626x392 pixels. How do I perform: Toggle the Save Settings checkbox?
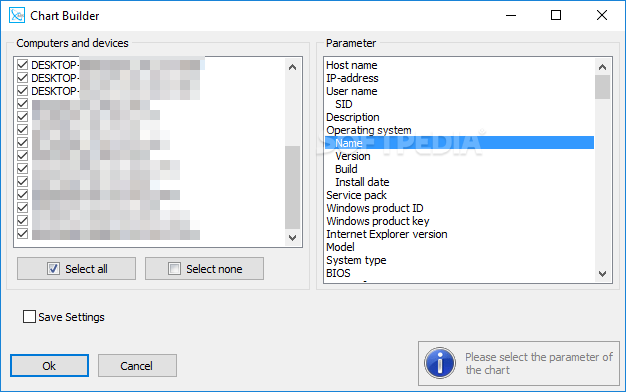pyautogui.click(x=29, y=317)
